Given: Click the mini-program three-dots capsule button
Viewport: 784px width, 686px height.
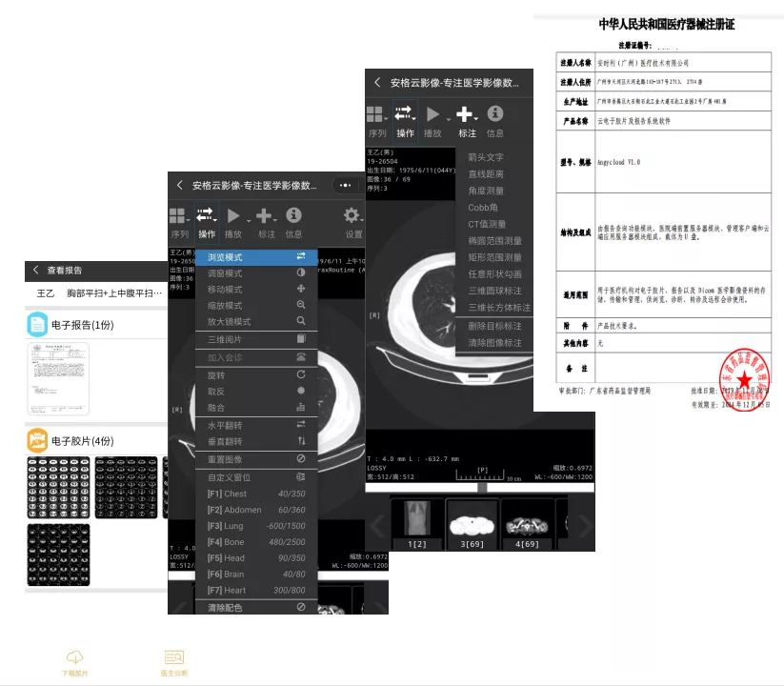Looking at the screenshot, I should [343, 185].
